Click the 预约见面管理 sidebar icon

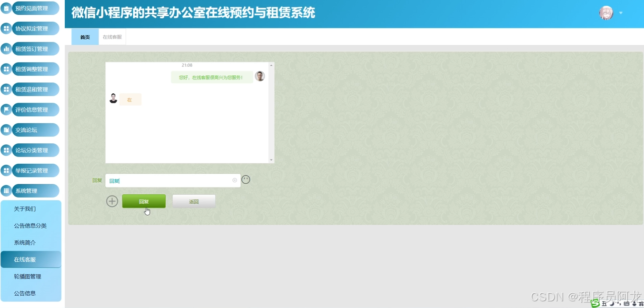(6, 8)
